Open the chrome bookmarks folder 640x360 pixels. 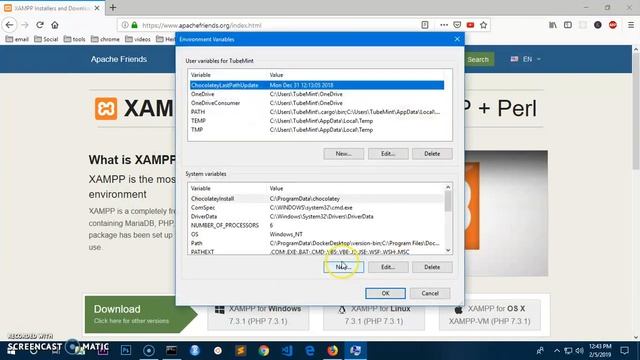point(105,39)
